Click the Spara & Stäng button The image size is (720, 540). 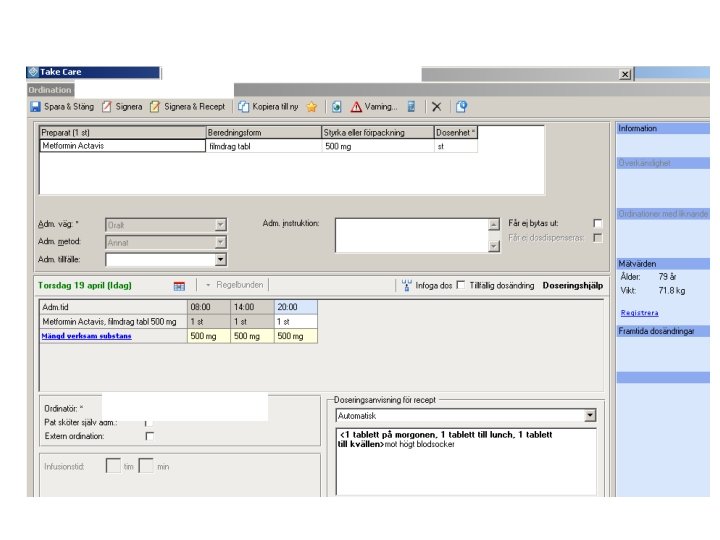pos(62,107)
